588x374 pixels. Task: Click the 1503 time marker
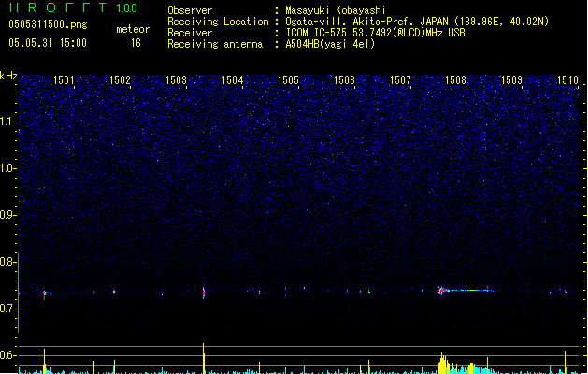point(176,80)
